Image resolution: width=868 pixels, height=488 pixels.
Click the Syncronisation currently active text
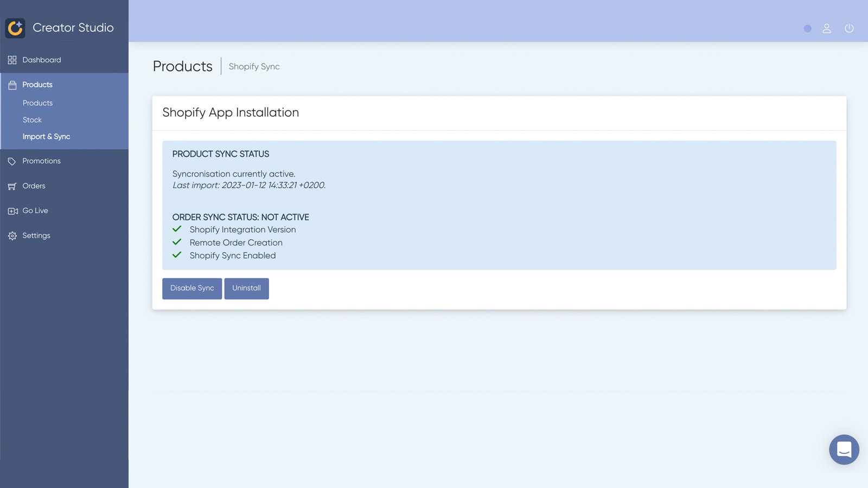pos(234,174)
